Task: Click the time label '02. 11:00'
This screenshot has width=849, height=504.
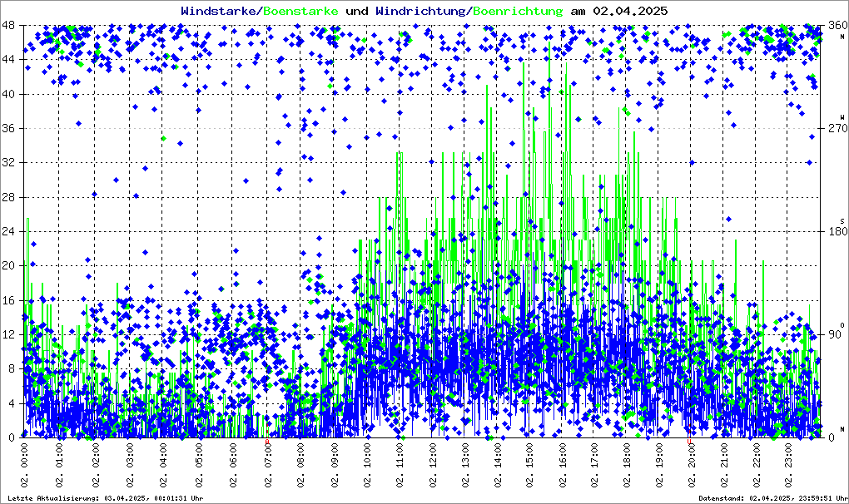Action: 400,465
